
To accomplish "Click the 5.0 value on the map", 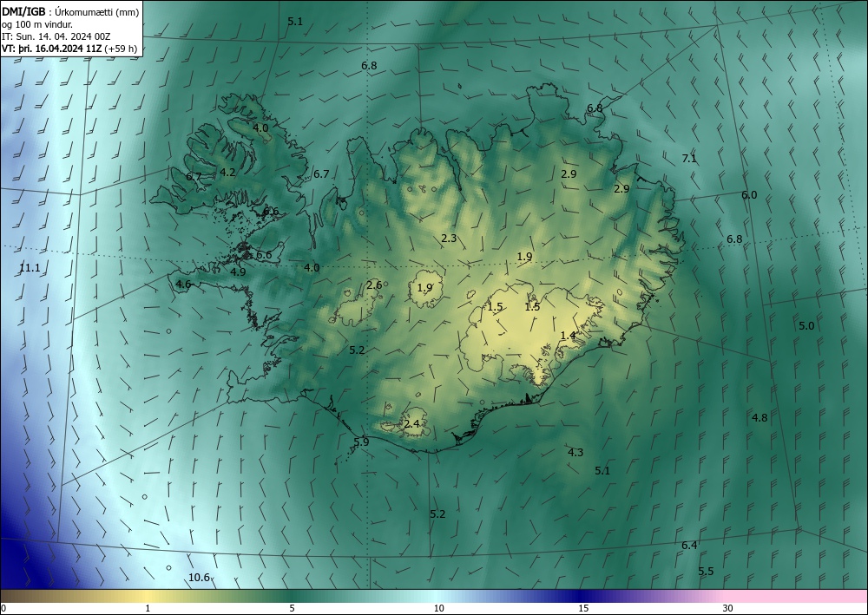I will (x=806, y=326).
